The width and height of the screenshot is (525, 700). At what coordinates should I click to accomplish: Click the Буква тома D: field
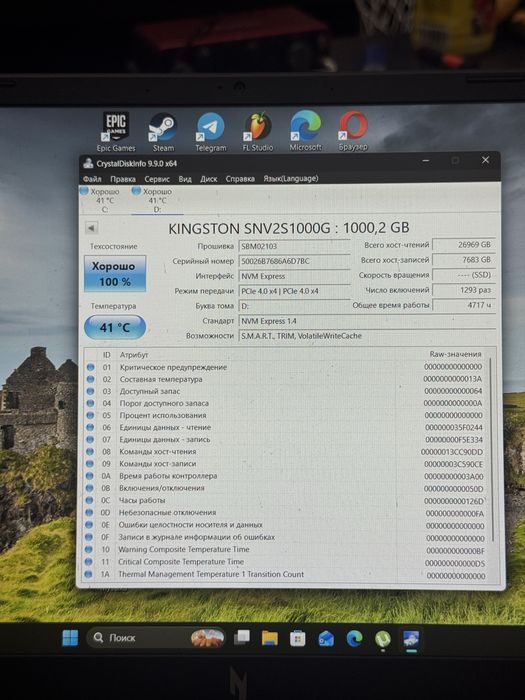coord(294,306)
